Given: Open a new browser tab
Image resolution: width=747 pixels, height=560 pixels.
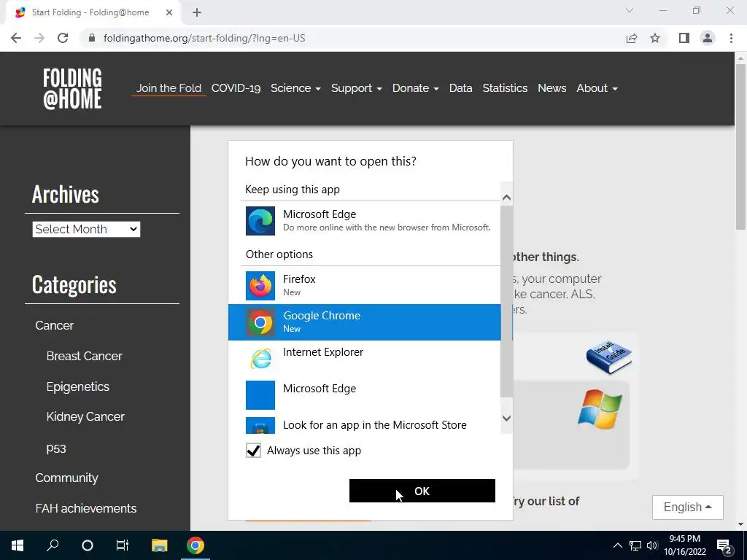Looking at the screenshot, I should pyautogui.click(x=197, y=12).
